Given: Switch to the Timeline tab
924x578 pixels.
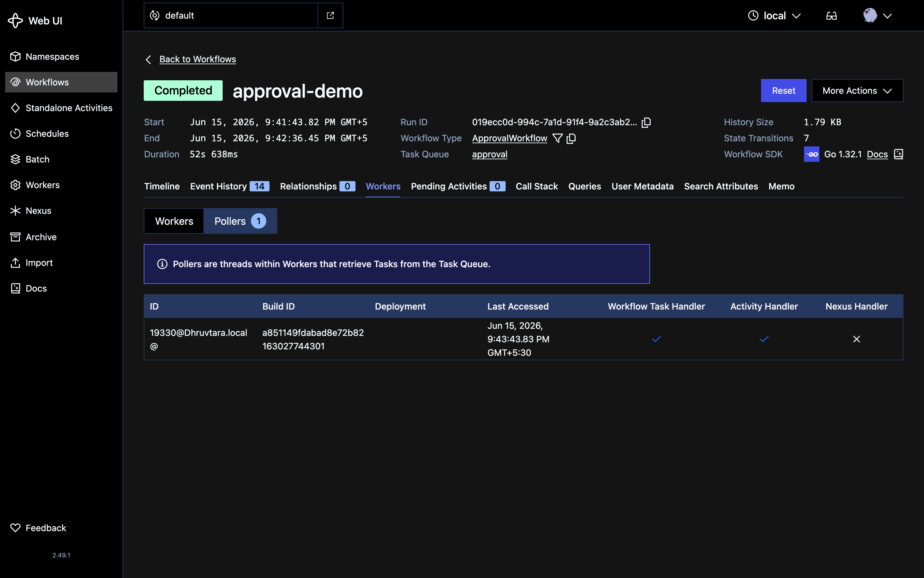Looking at the screenshot, I should [162, 186].
